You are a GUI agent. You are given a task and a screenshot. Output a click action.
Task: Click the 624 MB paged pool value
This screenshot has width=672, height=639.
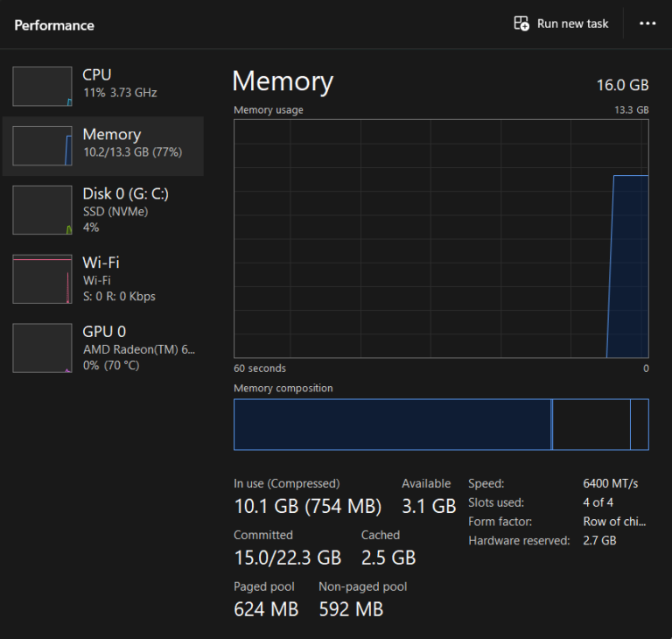click(266, 609)
